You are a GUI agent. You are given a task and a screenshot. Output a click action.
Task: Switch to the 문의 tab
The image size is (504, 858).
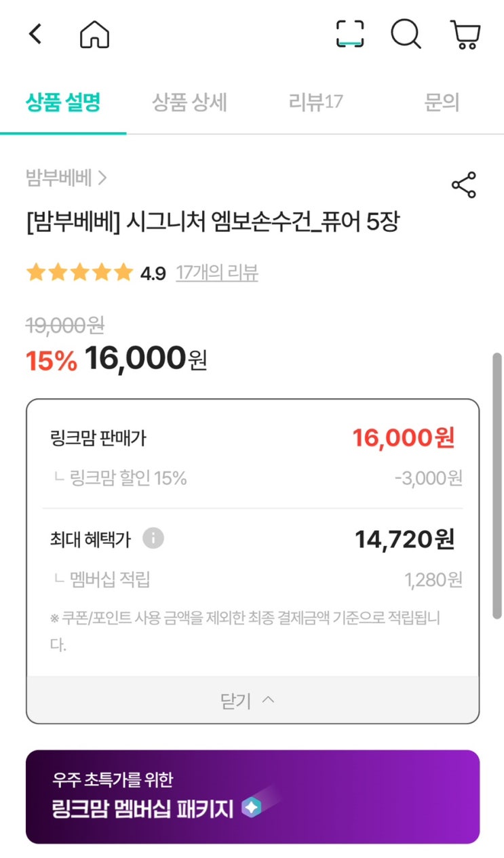pos(442,102)
